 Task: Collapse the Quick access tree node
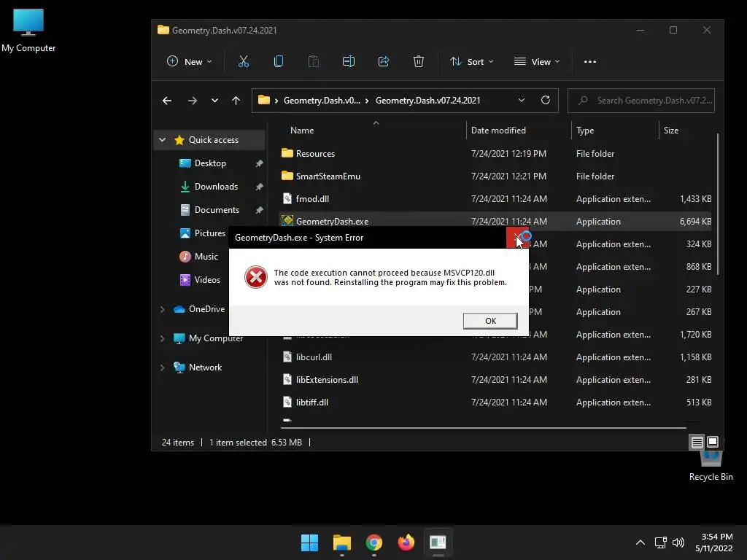click(163, 140)
